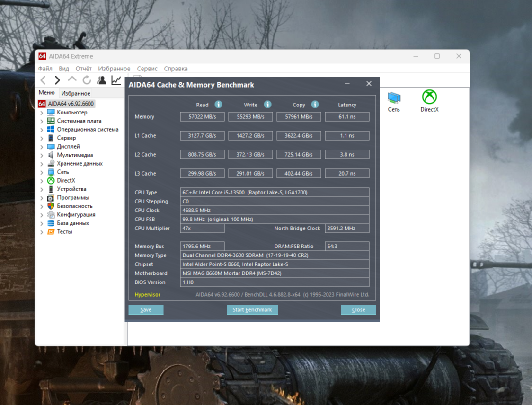Open the Сеть icon in right pane
Screen dimensions: 532x405
[x=394, y=101]
